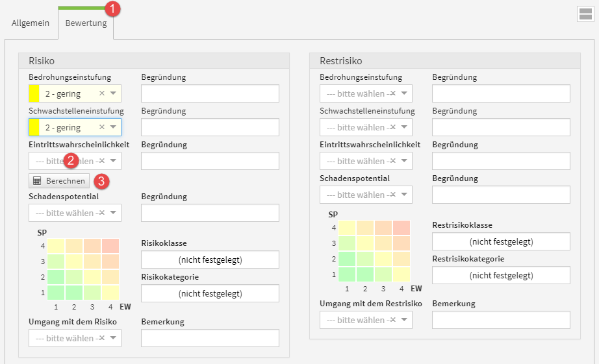The image size is (599, 364).
Task: Open Restrisiko Bedrohungseinstufung dropdown arrow
Action: [x=404, y=93]
